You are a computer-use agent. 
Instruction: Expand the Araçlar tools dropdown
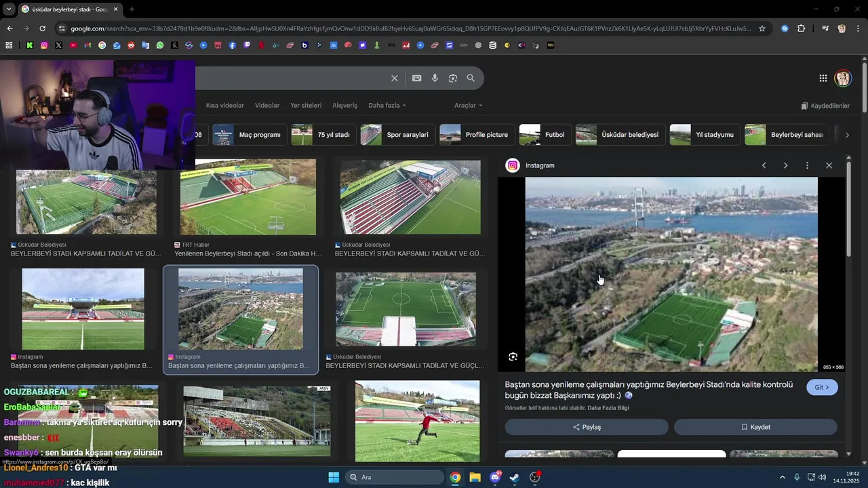pyautogui.click(x=468, y=105)
